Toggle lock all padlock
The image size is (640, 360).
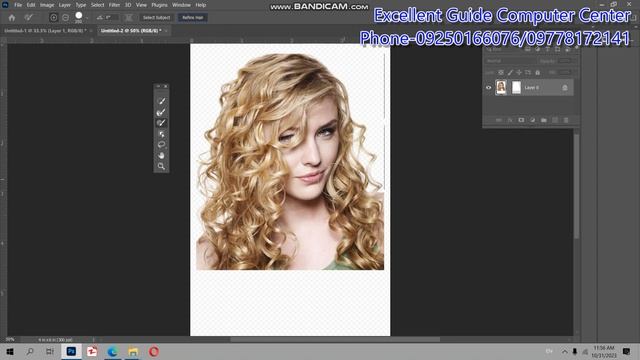click(538, 72)
